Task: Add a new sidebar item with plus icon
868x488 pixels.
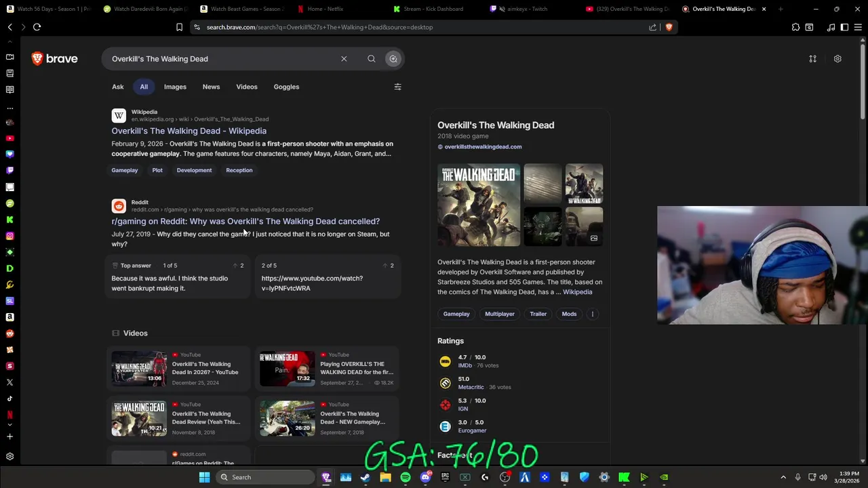Action: click(x=9, y=436)
